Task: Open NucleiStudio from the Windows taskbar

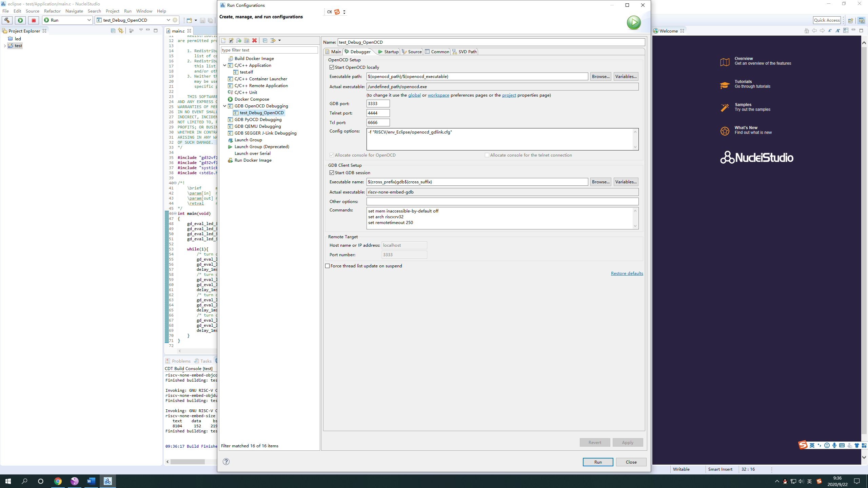Action: pyautogui.click(x=107, y=481)
